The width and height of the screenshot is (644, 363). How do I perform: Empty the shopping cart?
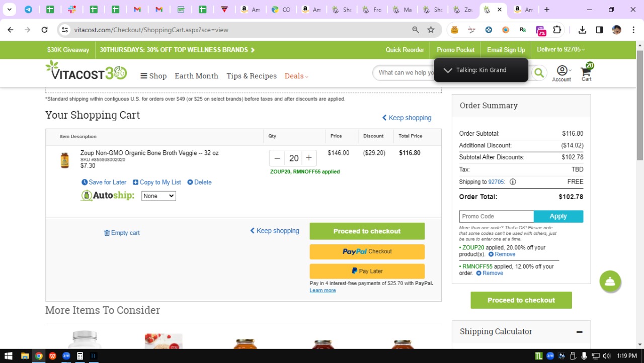coord(122,233)
